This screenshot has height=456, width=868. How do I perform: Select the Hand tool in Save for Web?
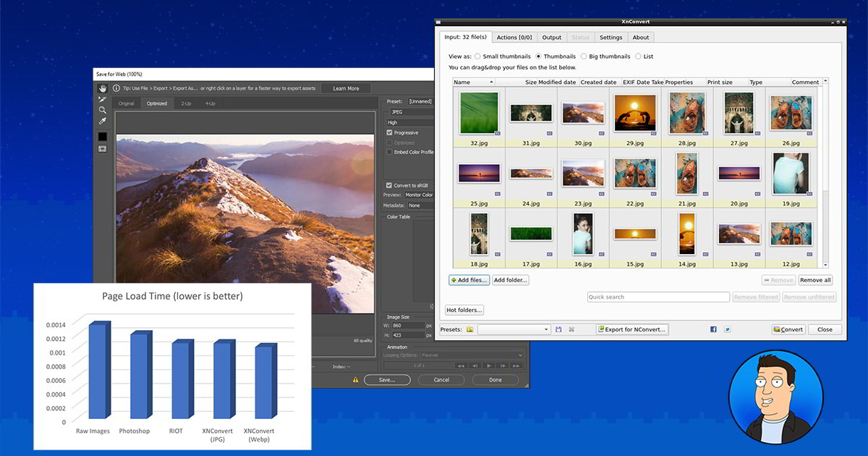click(x=102, y=88)
